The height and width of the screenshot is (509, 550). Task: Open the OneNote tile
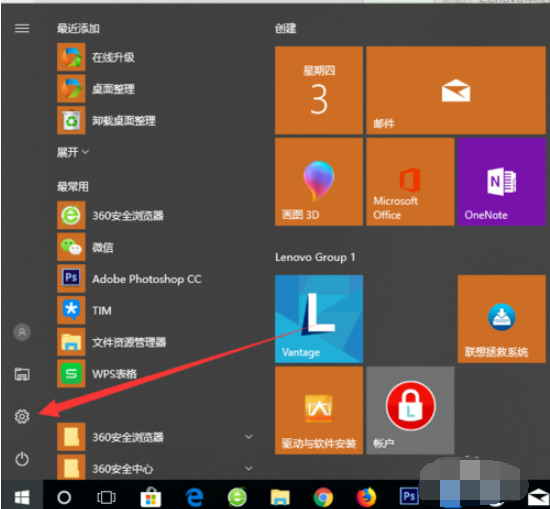502,182
